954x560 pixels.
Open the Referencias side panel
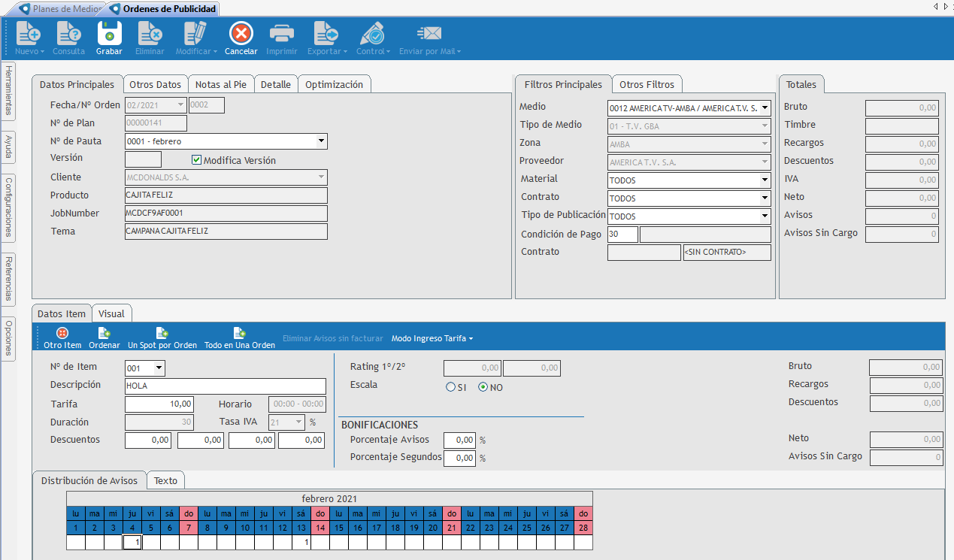pyautogui.click(x=8, y=278)
